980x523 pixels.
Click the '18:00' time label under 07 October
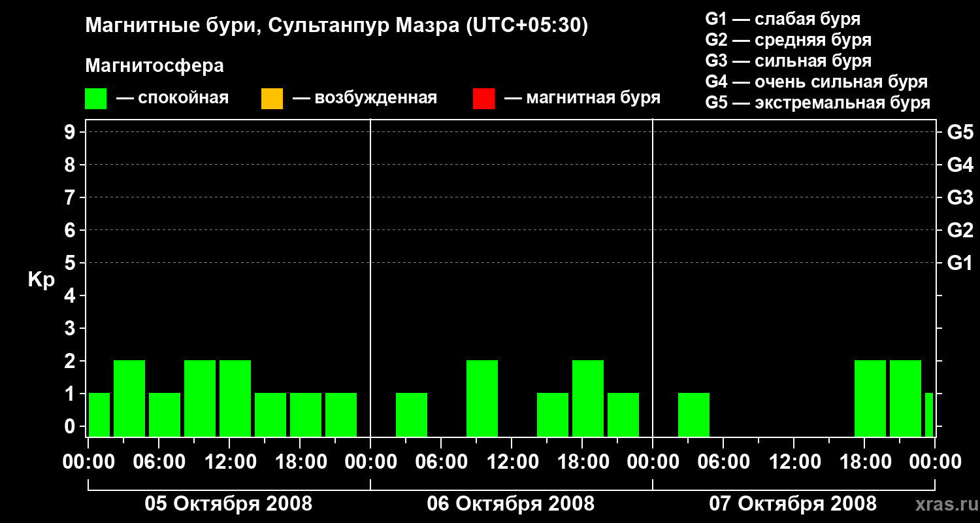(864, 462)
